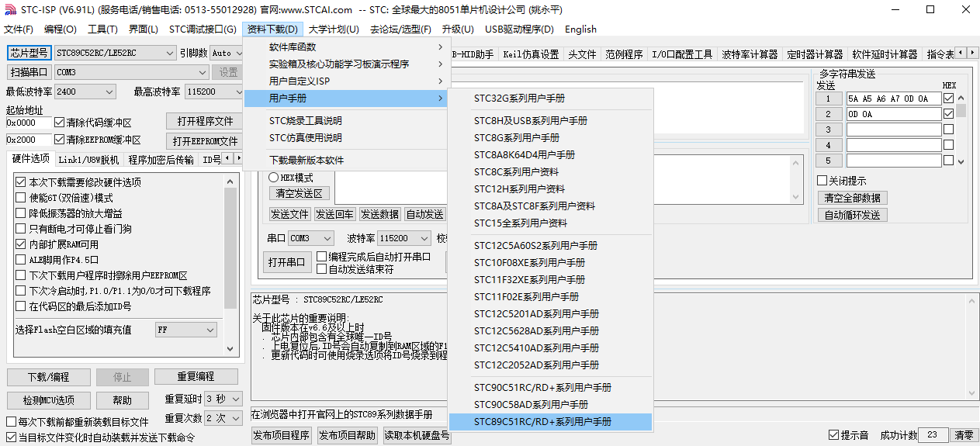The image size is (980, 446).
Task: Click 自动循环发送 button
Action: click(852, 215)
